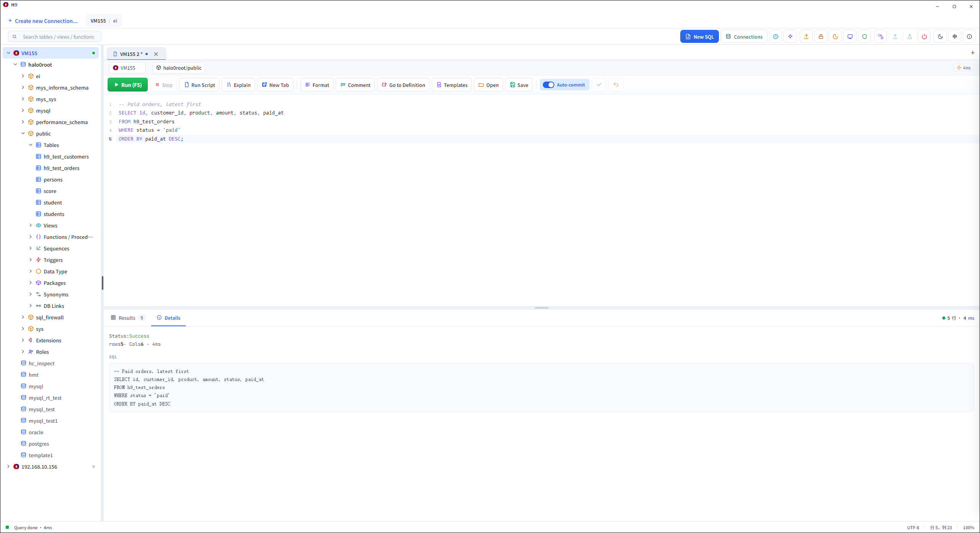Click the sidebar resize handle
The image size is (980, 533).
(x=102, y=283)
